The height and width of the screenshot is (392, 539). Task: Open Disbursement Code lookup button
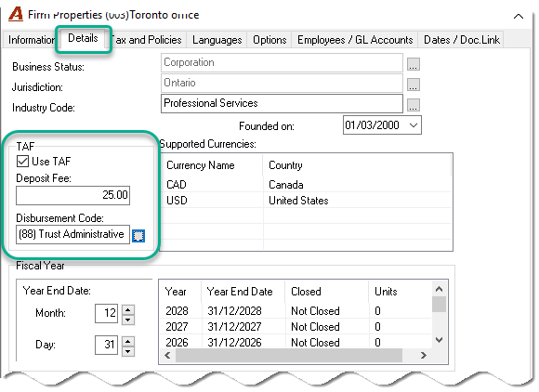pos(138,236)
